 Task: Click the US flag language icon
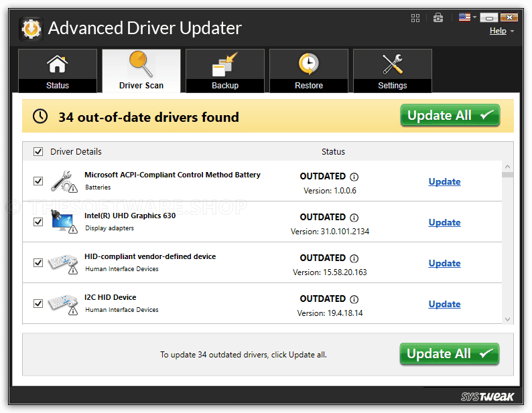pos(464,17)
